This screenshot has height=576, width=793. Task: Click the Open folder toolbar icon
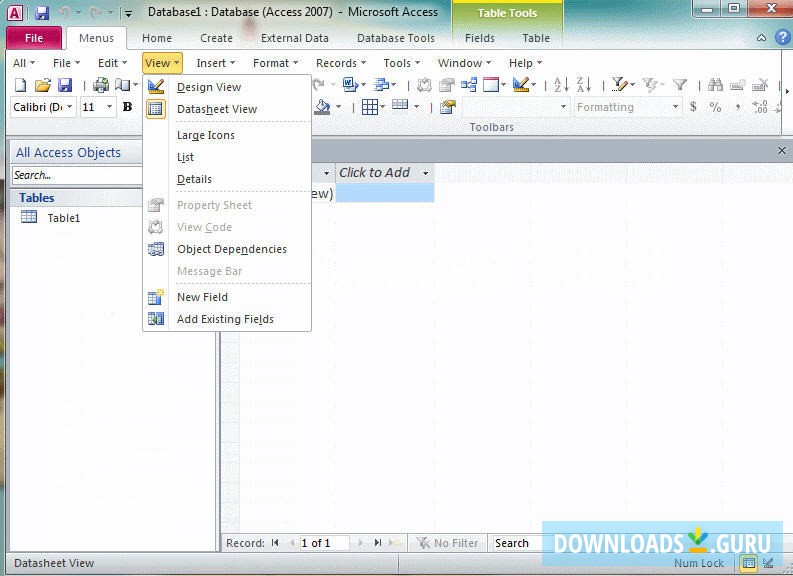click(42, 86)
